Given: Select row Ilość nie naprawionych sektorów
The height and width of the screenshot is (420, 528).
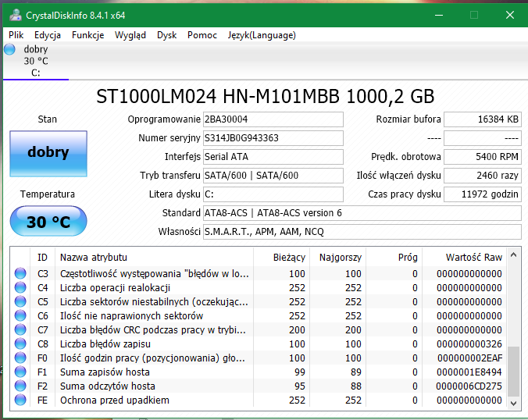Looking at the screenshot, I should coord(259,315).
